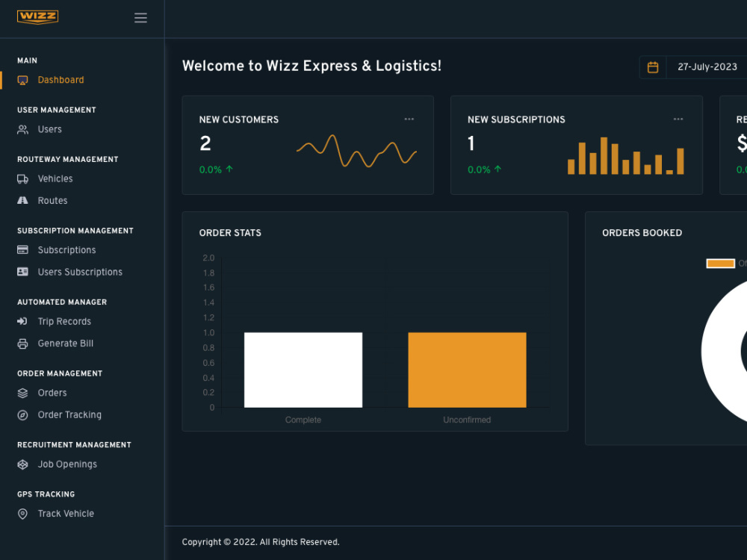
Task: Click the Trip Records arrow icon
Action: click(x=22, y=321)
